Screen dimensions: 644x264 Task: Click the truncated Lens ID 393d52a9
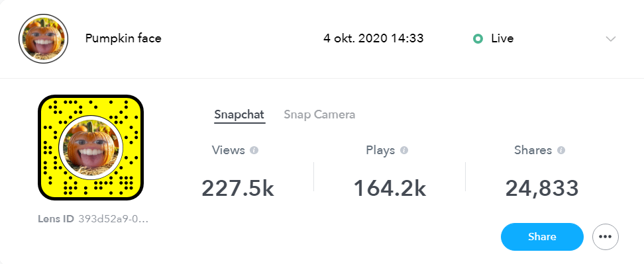(113, 218)
